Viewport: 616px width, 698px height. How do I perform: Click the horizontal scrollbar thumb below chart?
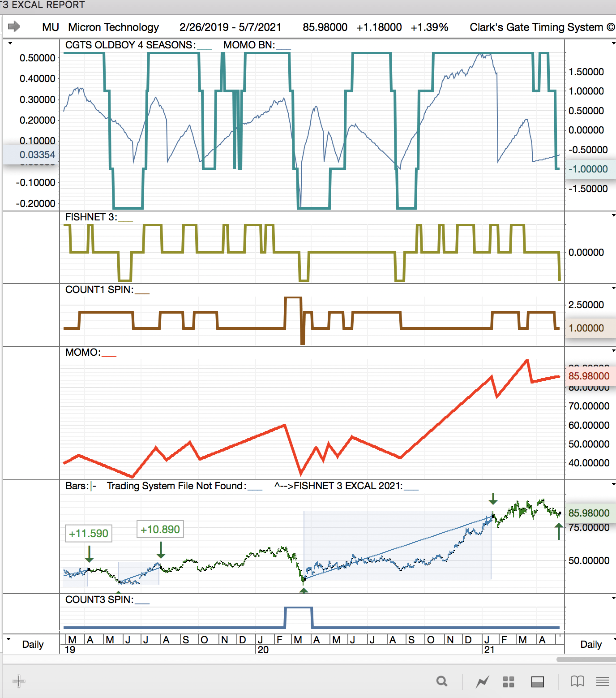586,659
